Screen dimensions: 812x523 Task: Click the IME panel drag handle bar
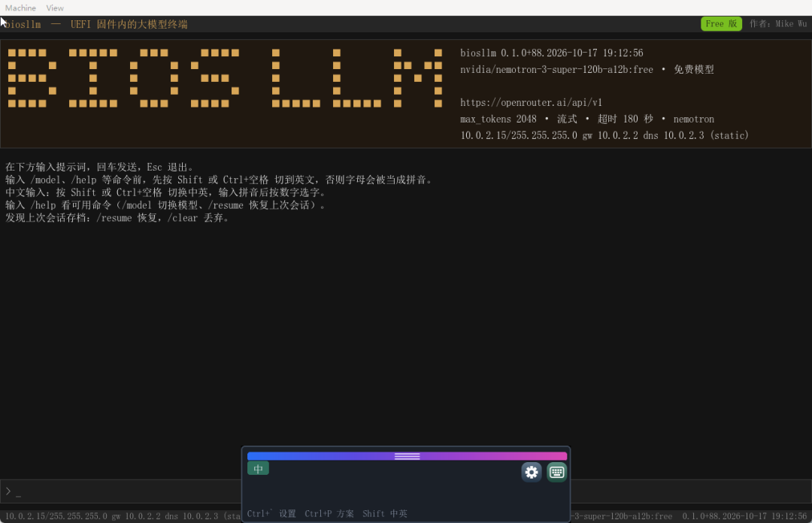[407, 456]
